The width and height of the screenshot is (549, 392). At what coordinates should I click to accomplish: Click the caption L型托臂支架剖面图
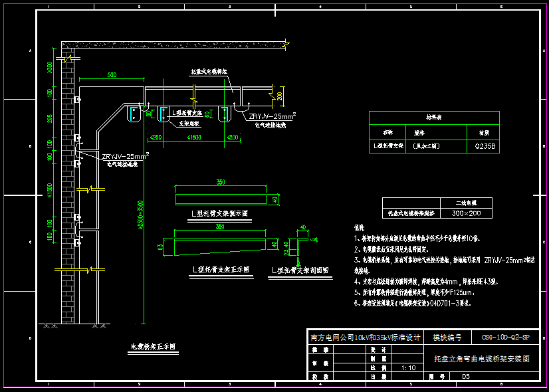[300, 270]
